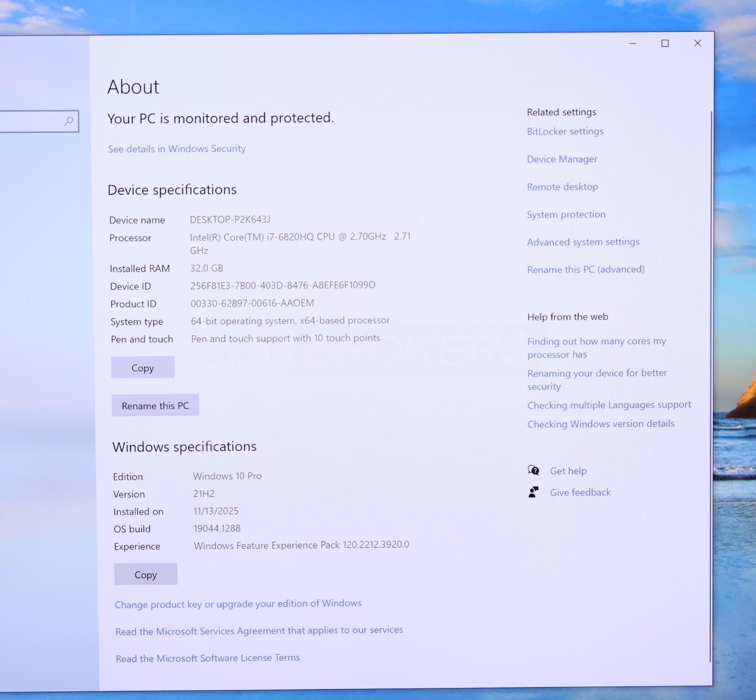Copy the device specifications
The height and width of the screenshot is (700, 756).
[x=143, y=368]
